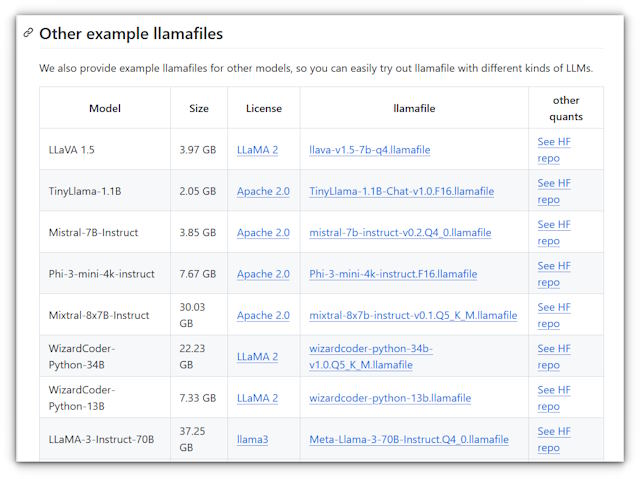The image size is (640, 479).
Task: Download Phi-3-mini-4k-instruct.F16.llamafile
Action: point(393,274)
